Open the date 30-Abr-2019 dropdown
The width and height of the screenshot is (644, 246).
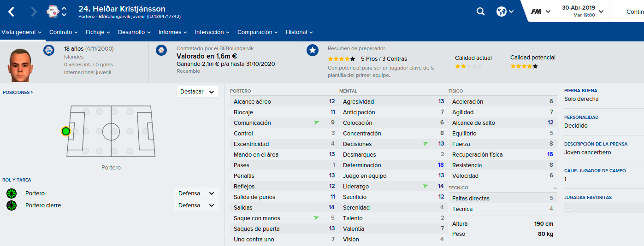point(581,11)
